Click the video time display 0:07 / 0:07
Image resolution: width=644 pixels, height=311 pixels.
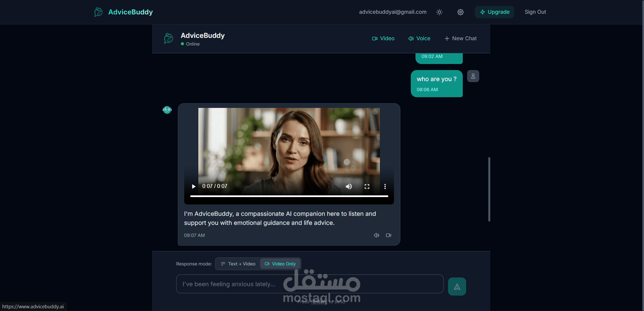click(x=215, y=186)
